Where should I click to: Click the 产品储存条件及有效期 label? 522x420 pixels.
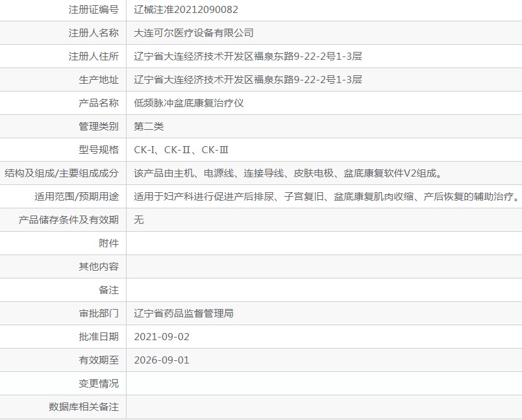click(69, 219)
